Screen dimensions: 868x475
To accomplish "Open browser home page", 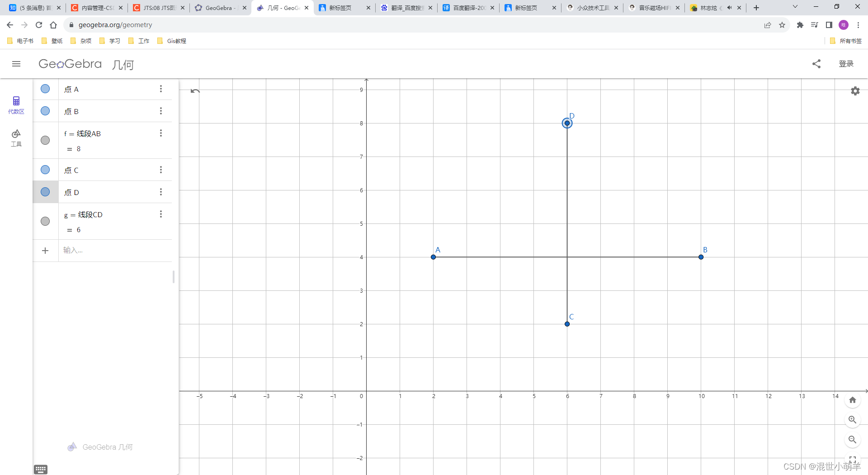I will pos(53,25).
